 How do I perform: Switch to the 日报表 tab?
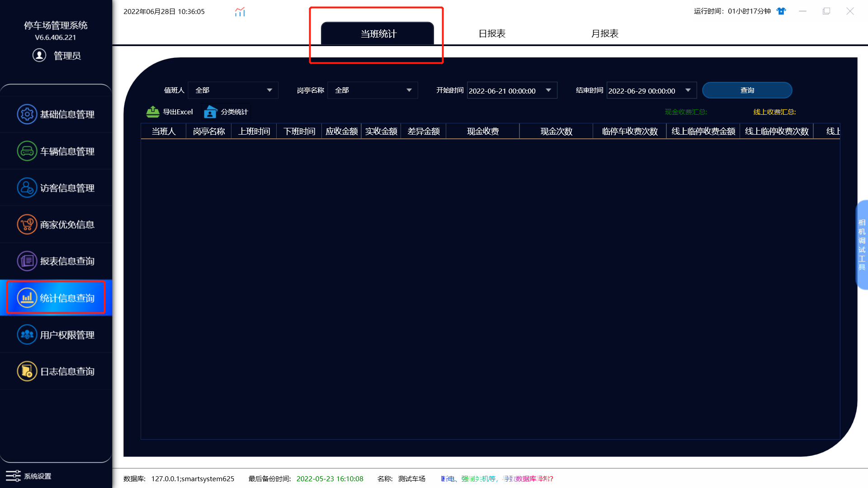[x=492, y=33]
